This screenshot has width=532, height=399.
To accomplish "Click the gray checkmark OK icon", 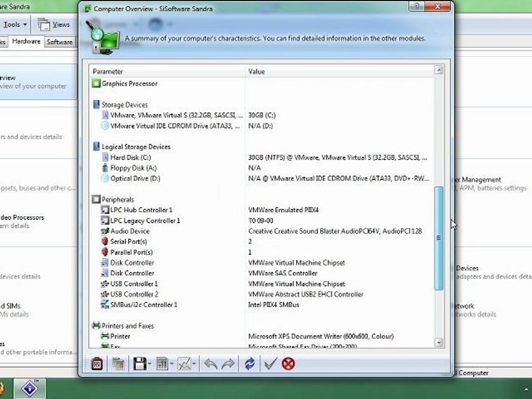I will point(270,364).
